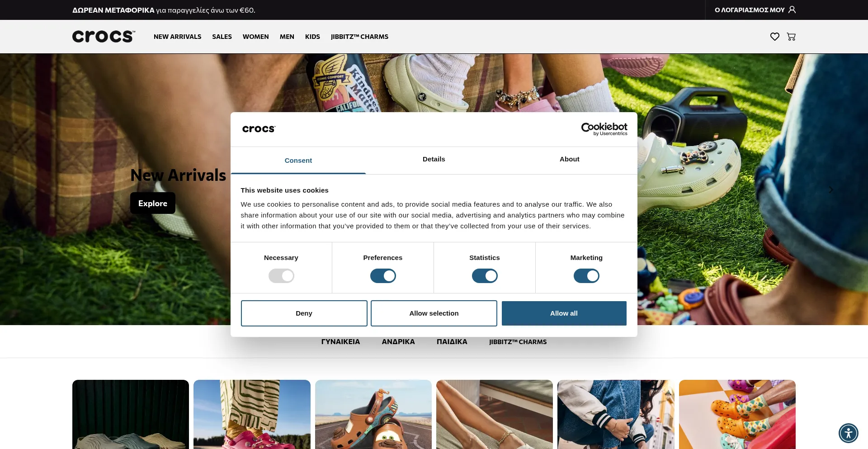Advance hero carousel with next arrow

point(830,189)
